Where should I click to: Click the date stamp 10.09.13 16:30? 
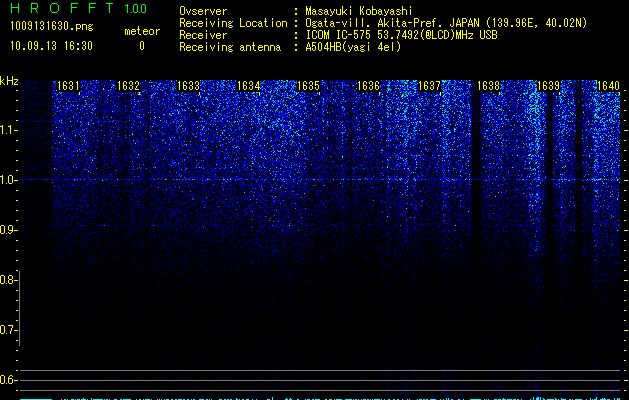[51, 46]
